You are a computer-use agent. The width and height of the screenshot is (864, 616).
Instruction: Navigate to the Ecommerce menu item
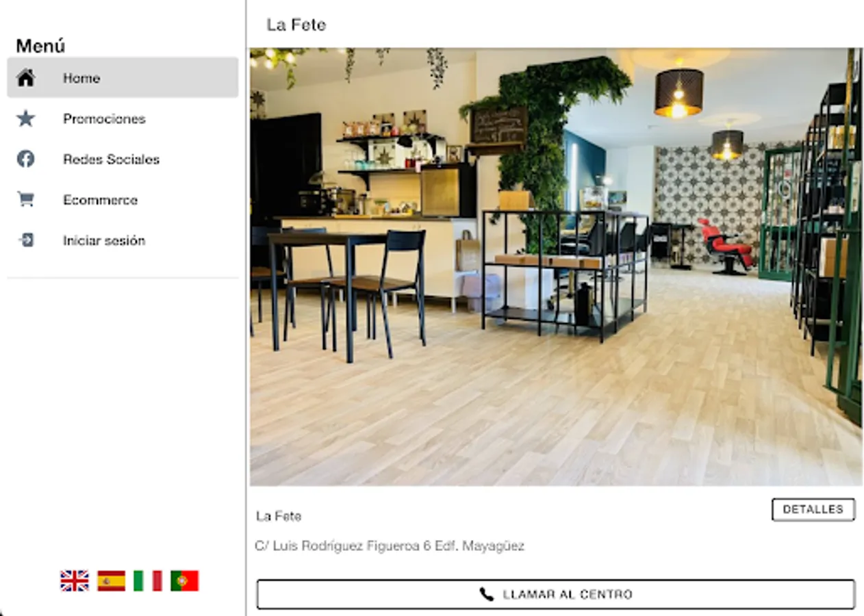[123, 199]
